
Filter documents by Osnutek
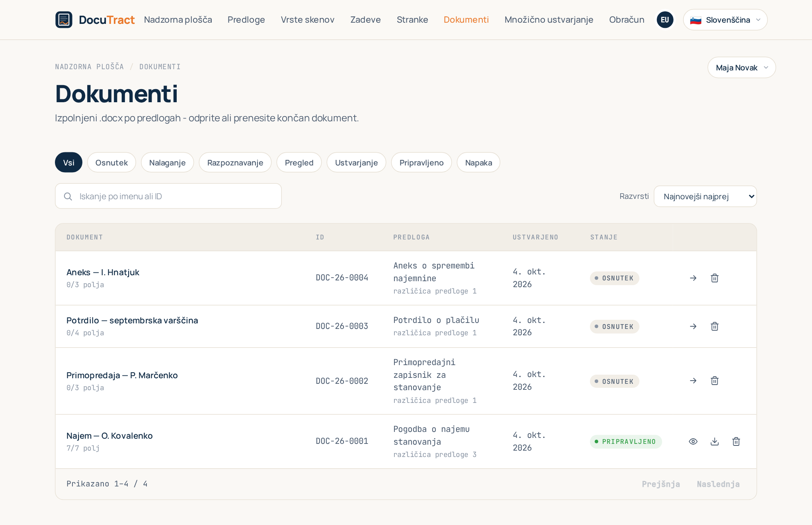pyautogui.click(x=111, y=162)
